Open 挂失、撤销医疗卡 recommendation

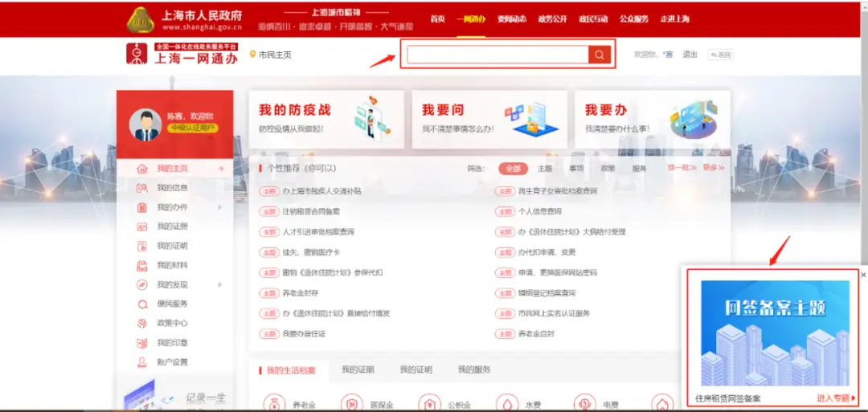click(311, 252)
